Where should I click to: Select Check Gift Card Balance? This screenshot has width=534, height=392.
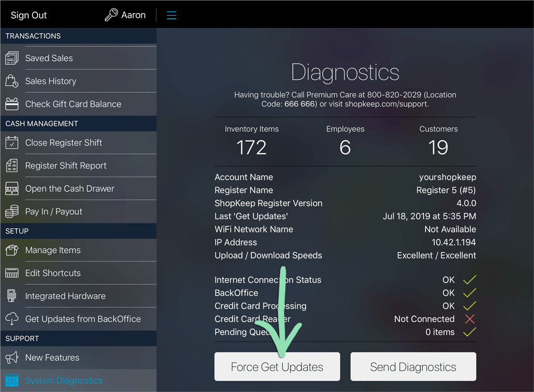pyautogui.click(x=79, y=104)
